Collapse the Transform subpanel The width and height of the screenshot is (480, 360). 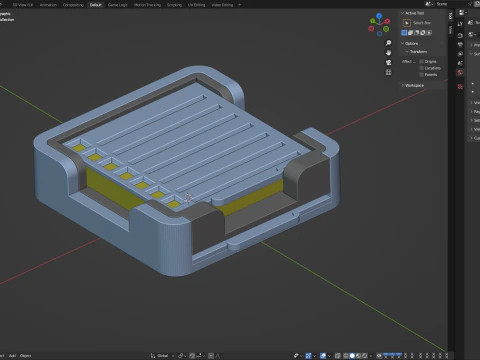[x=407, y=52]
